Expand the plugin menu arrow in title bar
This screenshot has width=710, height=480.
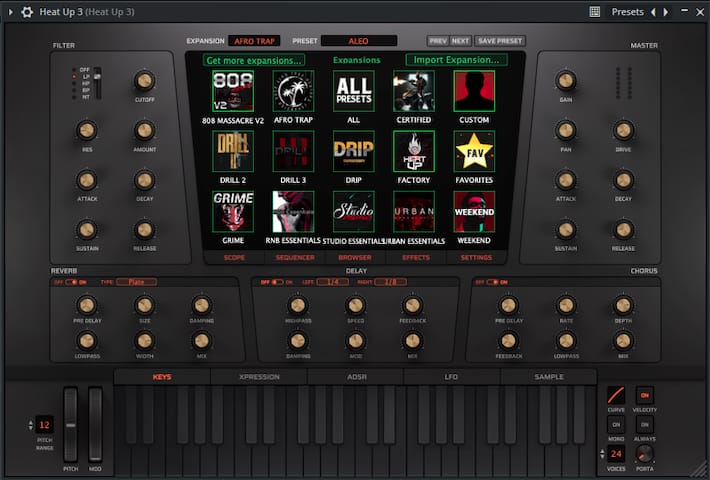[x=10, y=12]
